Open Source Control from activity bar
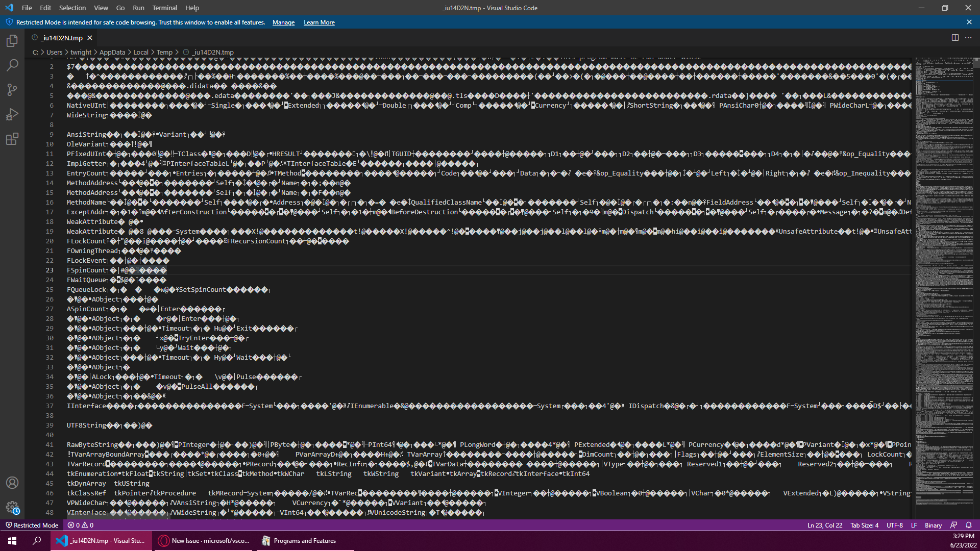 [x=12, y=90]
